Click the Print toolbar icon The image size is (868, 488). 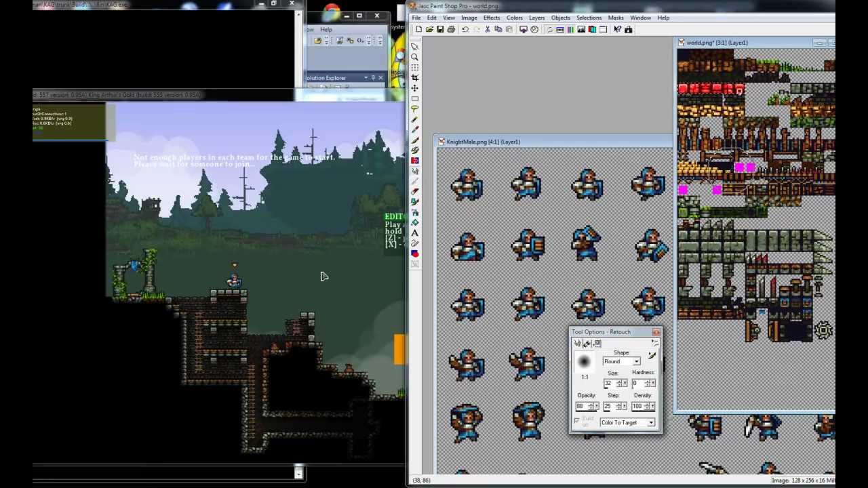point(451,29)
